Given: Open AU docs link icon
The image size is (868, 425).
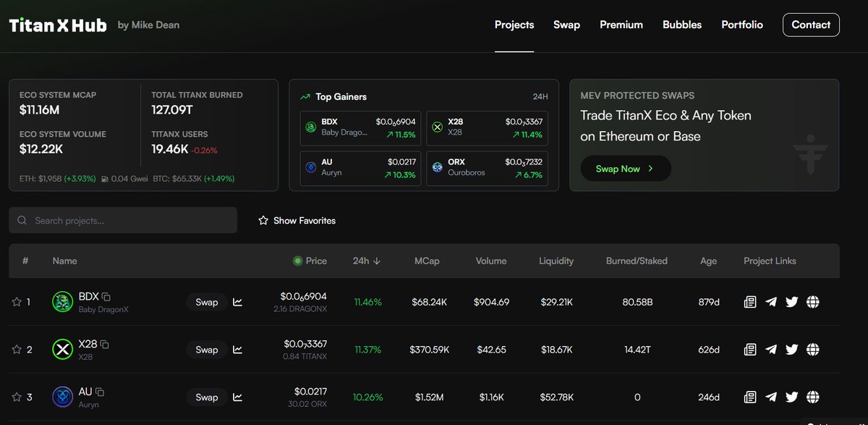Looking at the screenshot, I should [750, 397].
